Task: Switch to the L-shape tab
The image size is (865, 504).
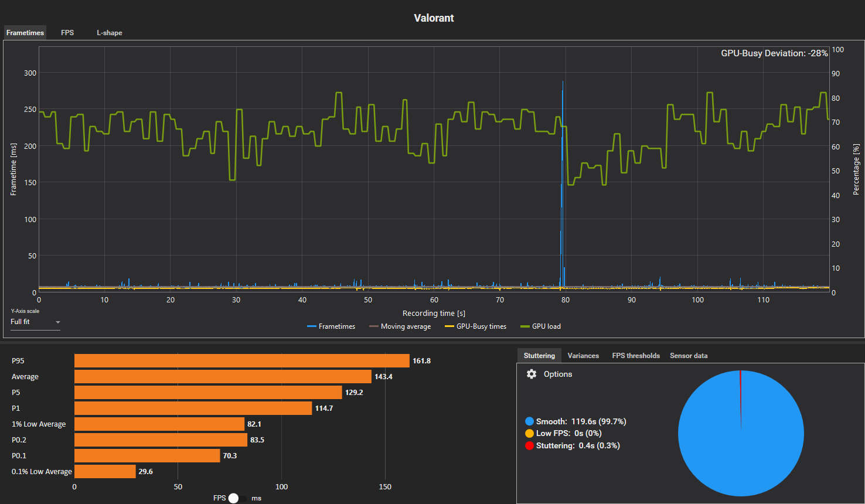Action: click(110, 33)
